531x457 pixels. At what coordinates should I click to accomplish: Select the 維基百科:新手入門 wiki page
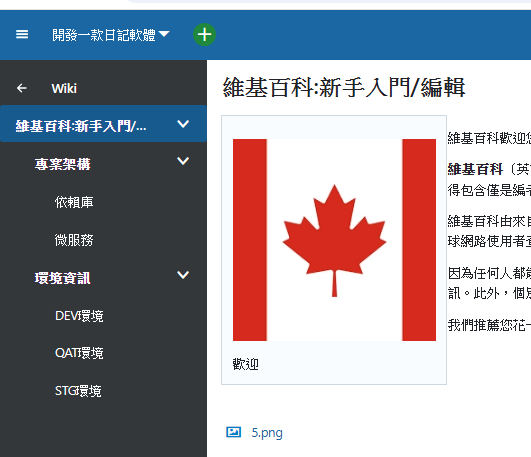click(x=81, y=126)
